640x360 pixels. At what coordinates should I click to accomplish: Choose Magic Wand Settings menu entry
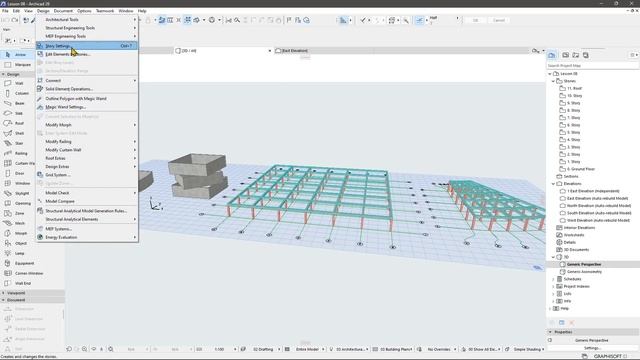point(87,107)
